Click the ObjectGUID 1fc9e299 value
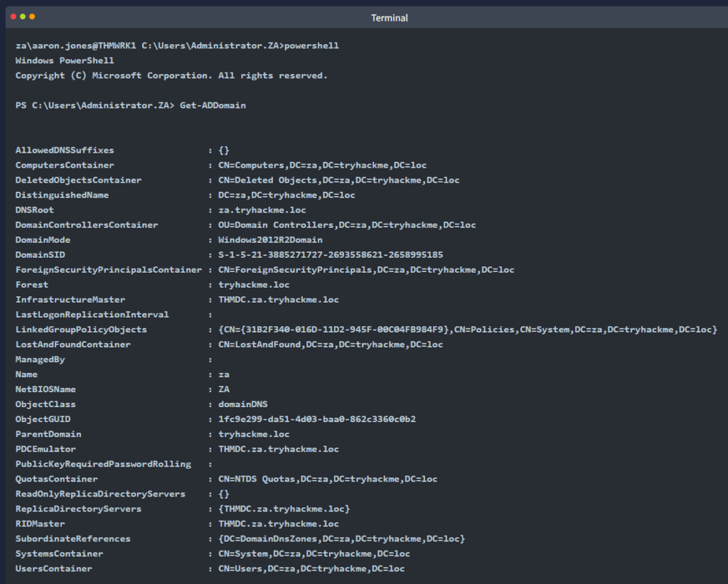This screenshot has height=584, width=728. click(x=316, y=419)
